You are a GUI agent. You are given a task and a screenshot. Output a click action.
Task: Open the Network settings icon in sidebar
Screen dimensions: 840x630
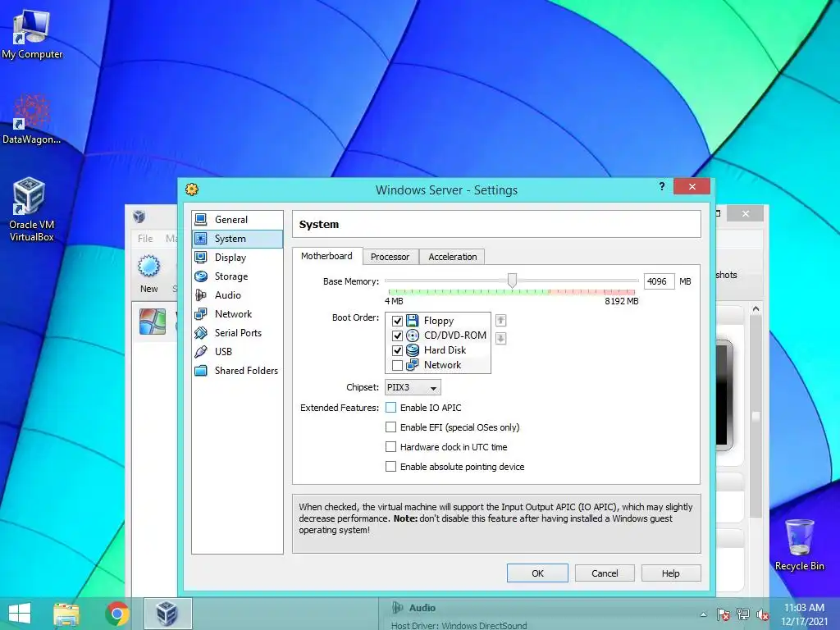[201, 314]
